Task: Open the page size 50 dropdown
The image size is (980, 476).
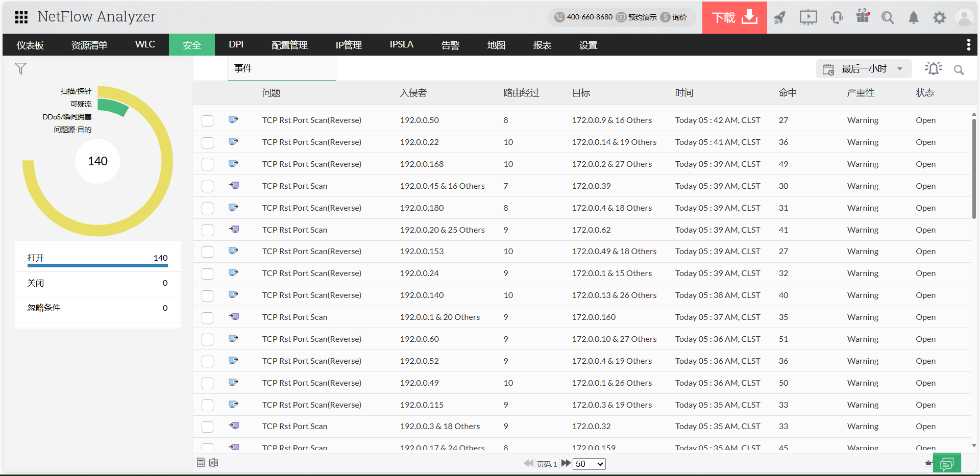Action: coord(589,464)
